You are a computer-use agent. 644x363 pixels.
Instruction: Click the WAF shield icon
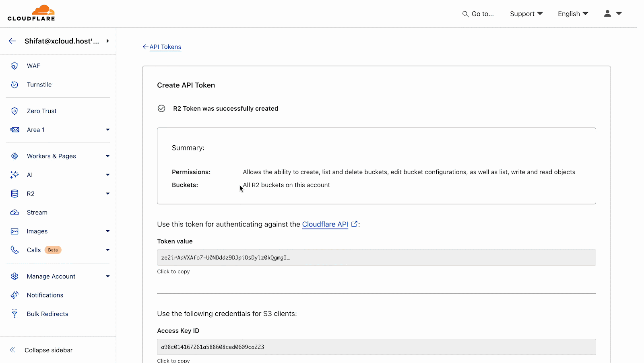(14, 66)
